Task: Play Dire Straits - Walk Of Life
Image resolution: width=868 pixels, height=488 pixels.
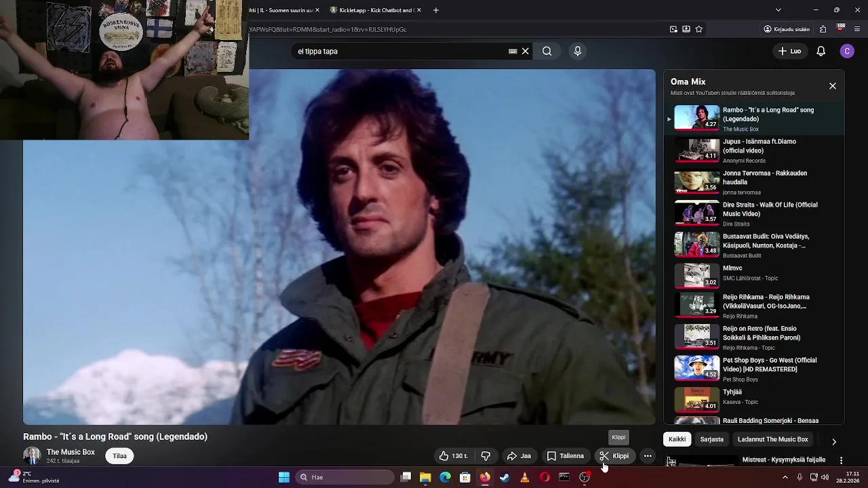Action: click(754, 213)
